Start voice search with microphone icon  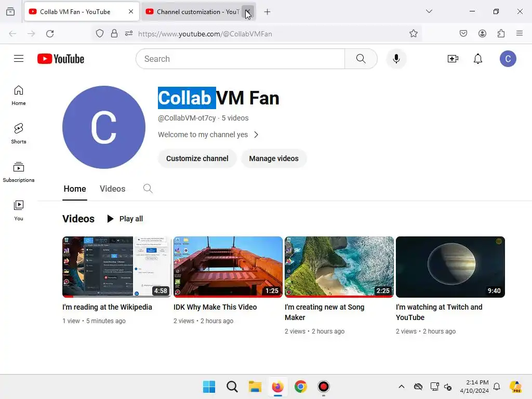tap(396, 59)
